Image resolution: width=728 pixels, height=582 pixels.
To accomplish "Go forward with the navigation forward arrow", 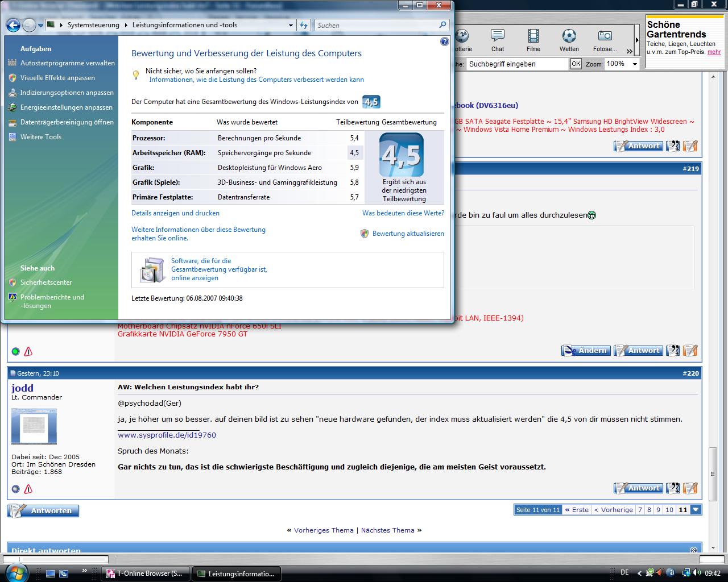I will [x=29, y=25].
